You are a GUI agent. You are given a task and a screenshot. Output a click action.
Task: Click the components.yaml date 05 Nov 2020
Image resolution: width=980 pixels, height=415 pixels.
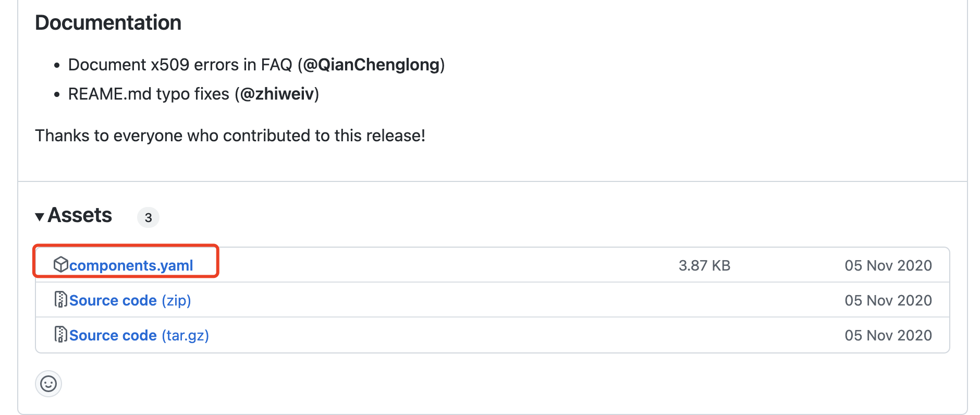(x=888, y=266)
